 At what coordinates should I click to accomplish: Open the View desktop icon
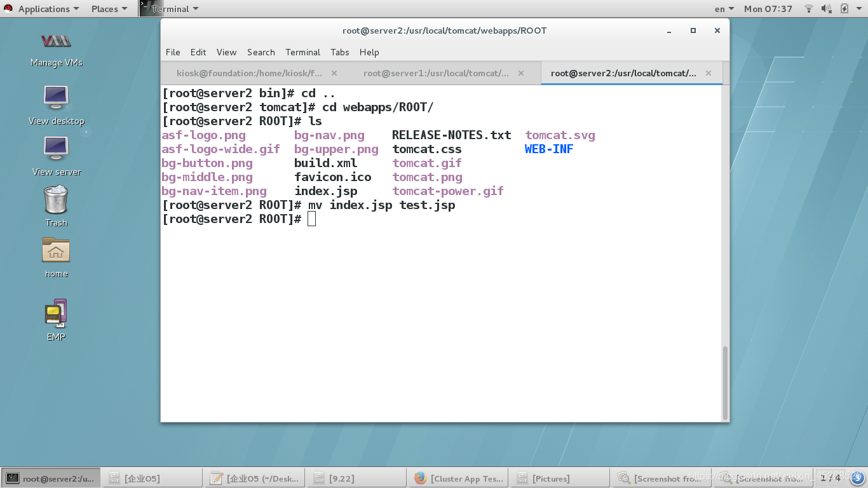(56, 105)
